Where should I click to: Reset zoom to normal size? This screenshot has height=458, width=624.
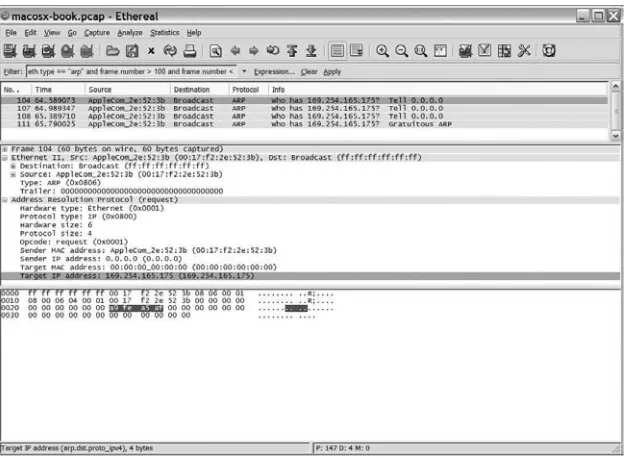coord(421,51)
